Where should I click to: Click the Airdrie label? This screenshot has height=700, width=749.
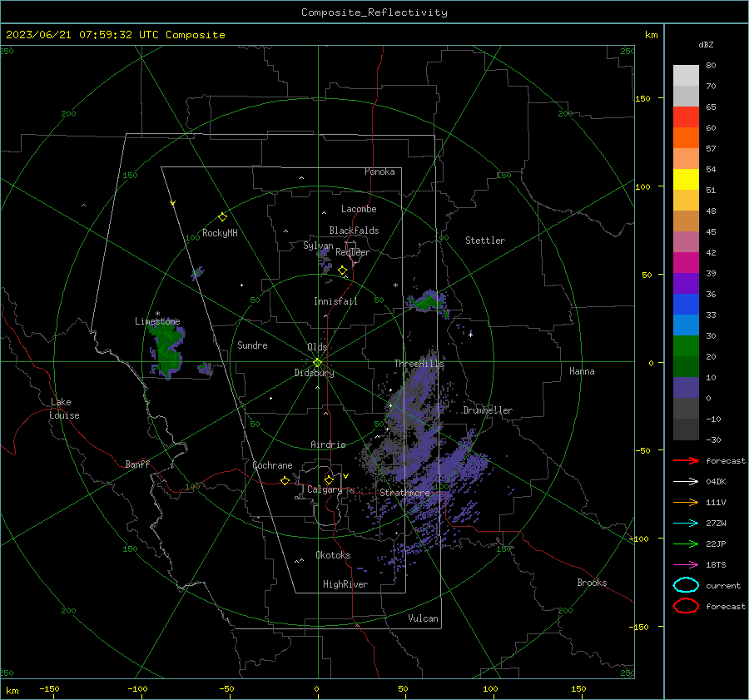tap(328, 444)
